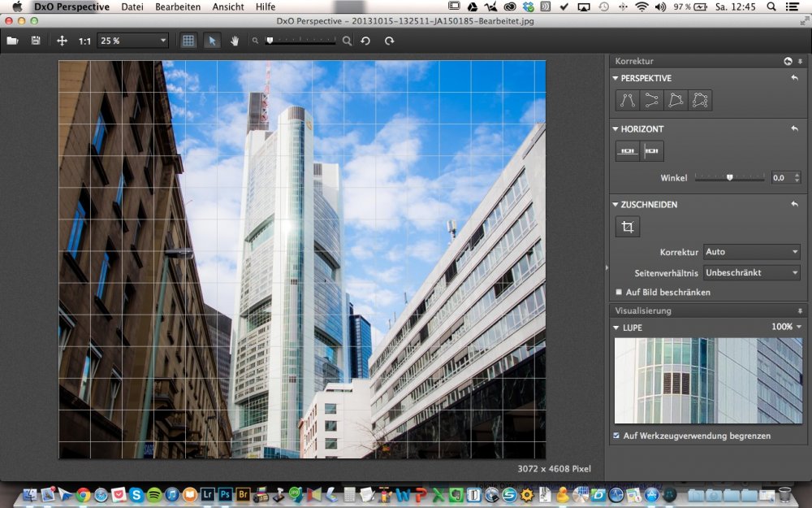This screenshot has height=508, width=812.
Task: Select the force parallel verticals perspective tool
Action: (x=627, y=100)
